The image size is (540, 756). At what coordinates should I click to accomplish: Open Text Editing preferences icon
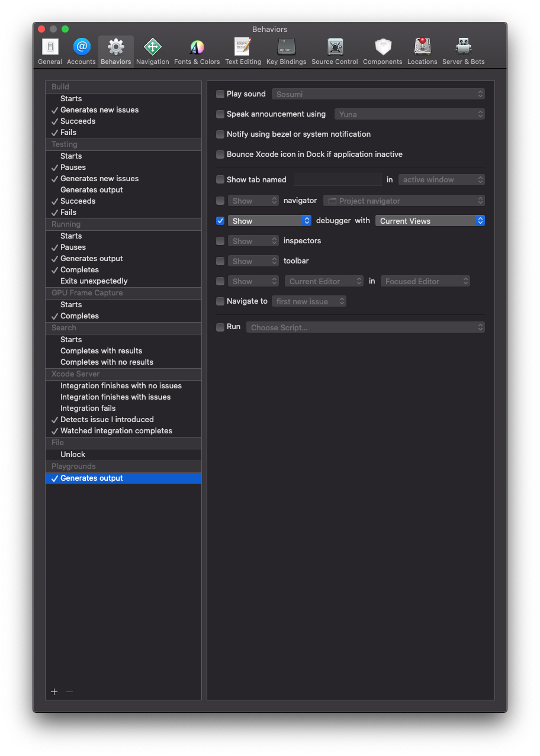pos(243,47)
